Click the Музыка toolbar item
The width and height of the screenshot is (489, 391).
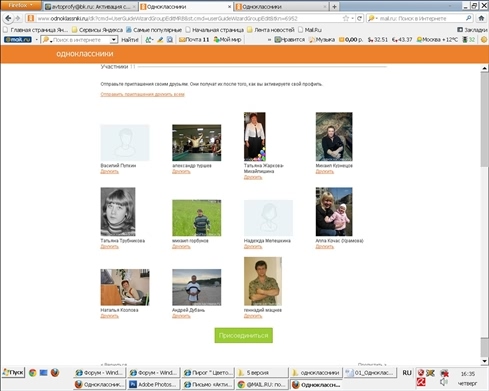322,40
